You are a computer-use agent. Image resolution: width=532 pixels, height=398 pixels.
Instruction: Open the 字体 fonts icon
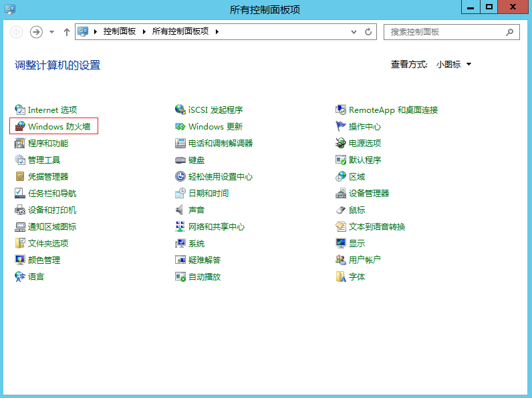(341, 276)
